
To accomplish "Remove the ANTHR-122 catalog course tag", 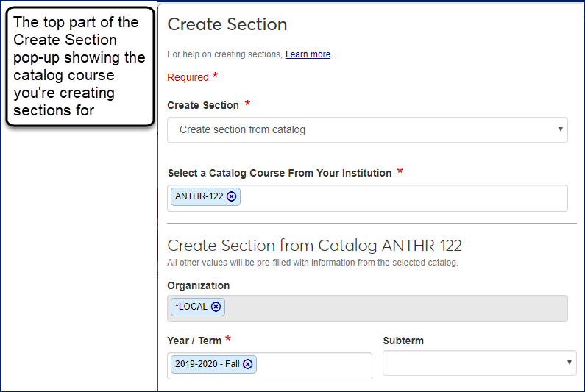I will (x=232, y=196).
